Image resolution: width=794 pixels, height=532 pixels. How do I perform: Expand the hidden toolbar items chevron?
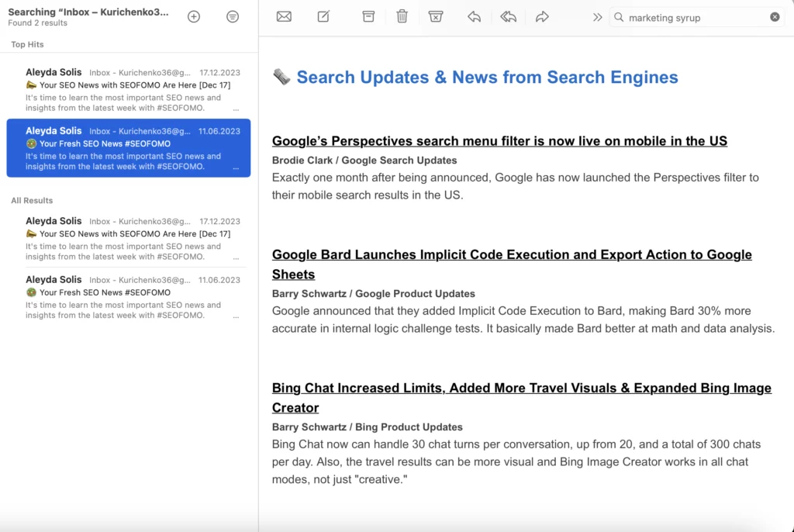pyautogui.click(x=597, y=16)
